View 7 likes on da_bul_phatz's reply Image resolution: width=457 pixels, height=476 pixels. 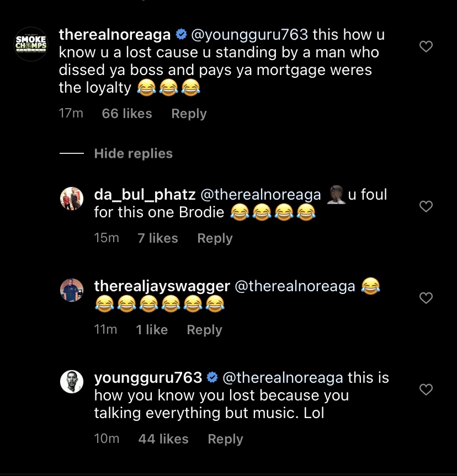pos(158,238)
